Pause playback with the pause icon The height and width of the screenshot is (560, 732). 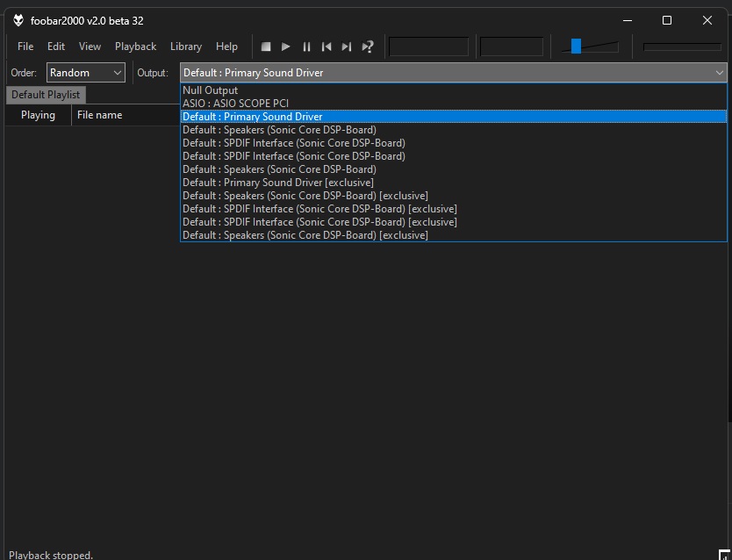click(306, 47)
